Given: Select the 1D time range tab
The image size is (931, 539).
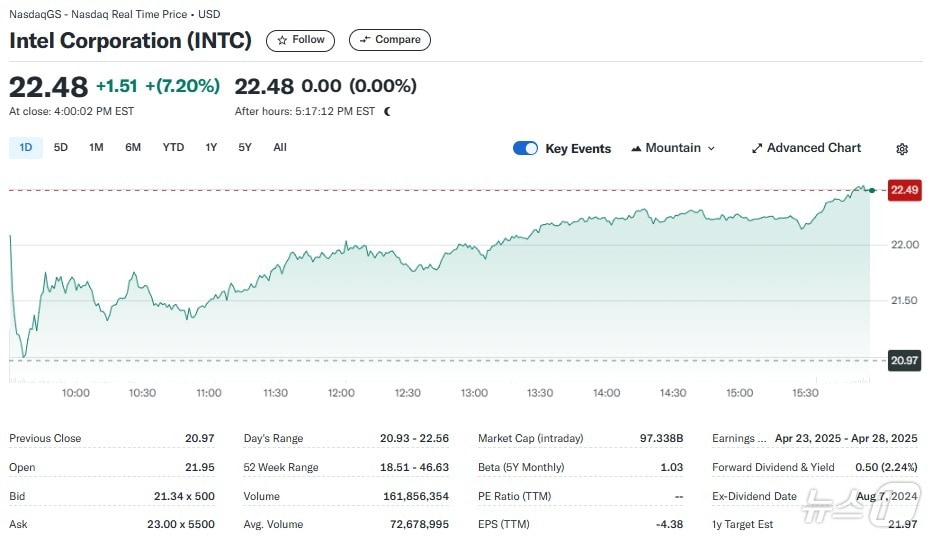Looking at the screenshot, I should click(26, 148).
